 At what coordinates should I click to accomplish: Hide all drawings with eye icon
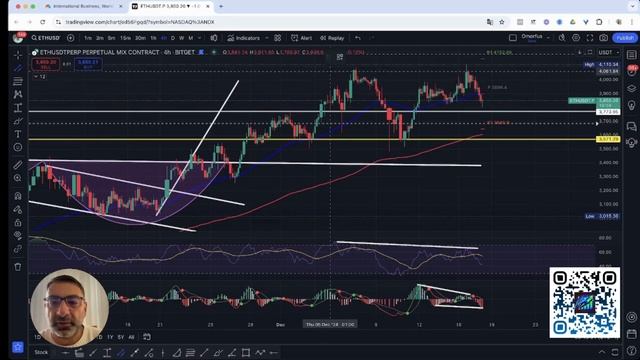pos(18,236)
